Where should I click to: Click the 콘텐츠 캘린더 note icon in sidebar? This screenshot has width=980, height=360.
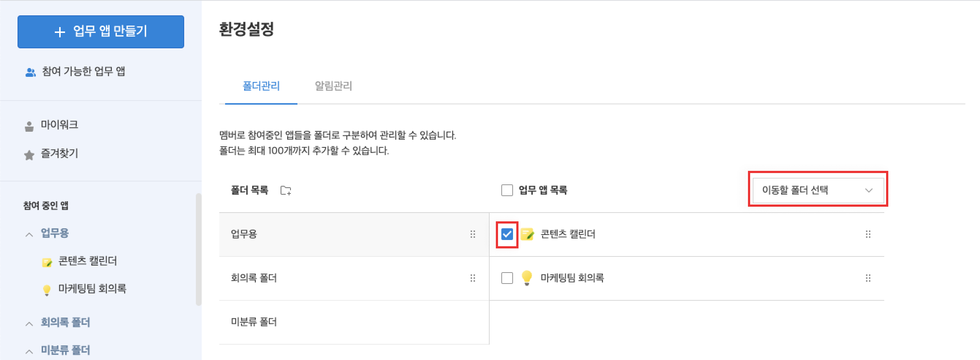pyautogui.click(x=47, y=262)
